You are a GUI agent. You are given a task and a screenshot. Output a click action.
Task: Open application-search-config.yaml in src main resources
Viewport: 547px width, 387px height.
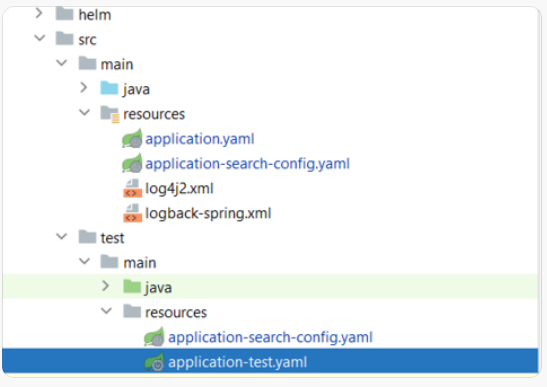pyautogui.click(x=247, y=164)
